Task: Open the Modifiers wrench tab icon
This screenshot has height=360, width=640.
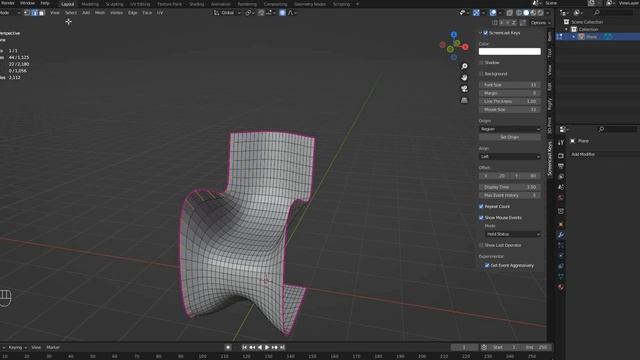Action: (561, 235)
